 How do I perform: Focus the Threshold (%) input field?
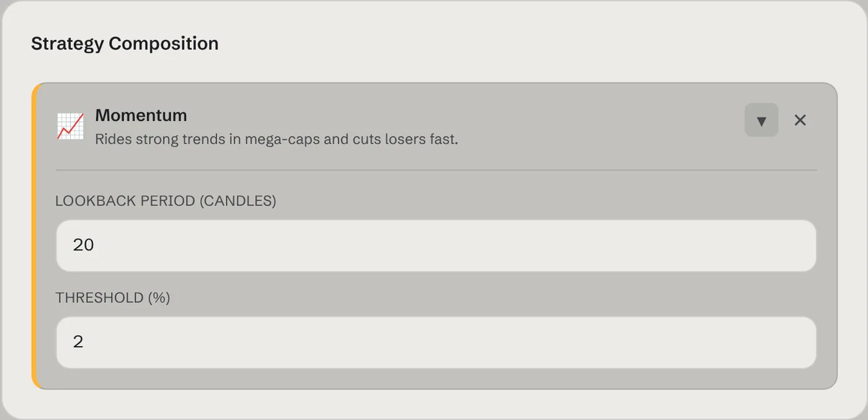[x=436, y=342]
